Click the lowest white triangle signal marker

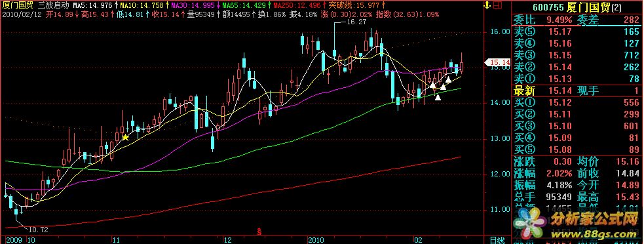tap(438, 97)
